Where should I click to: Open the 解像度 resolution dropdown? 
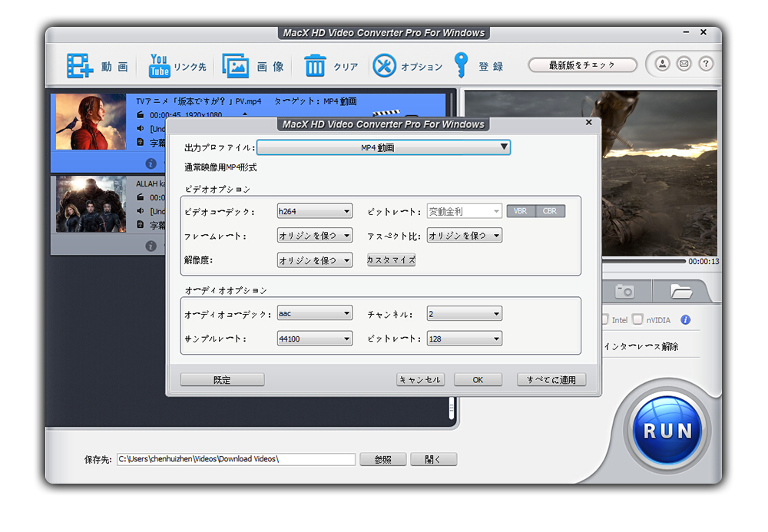[314, 260]
